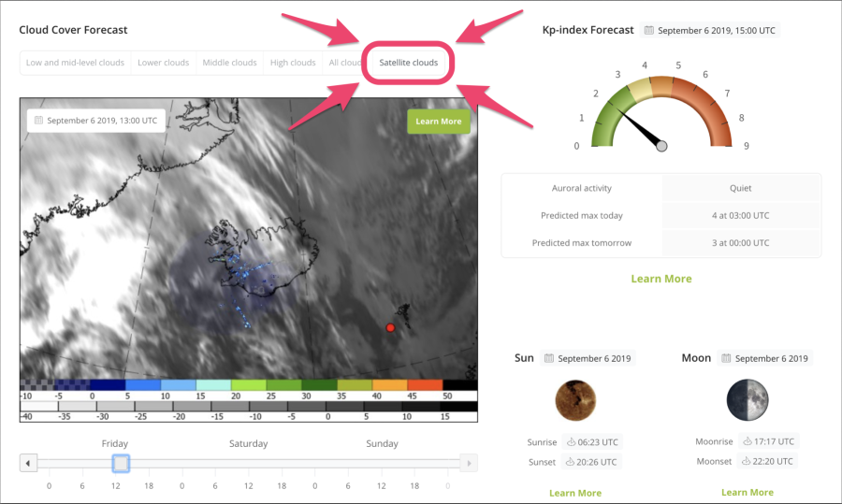Switch to Low and mid-level clouds tab

(75, 63)
